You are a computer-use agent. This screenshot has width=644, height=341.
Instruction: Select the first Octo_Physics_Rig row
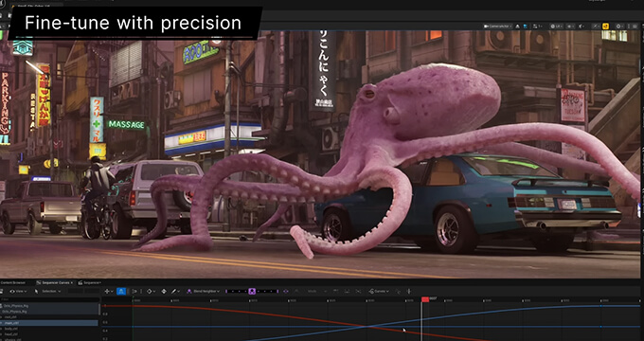click(x=49, y=306)
